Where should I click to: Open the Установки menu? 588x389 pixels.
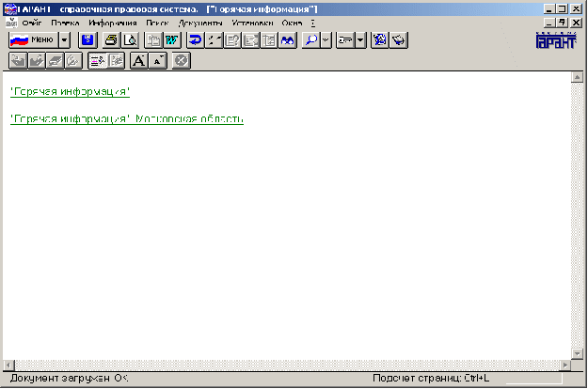point(252,23)
